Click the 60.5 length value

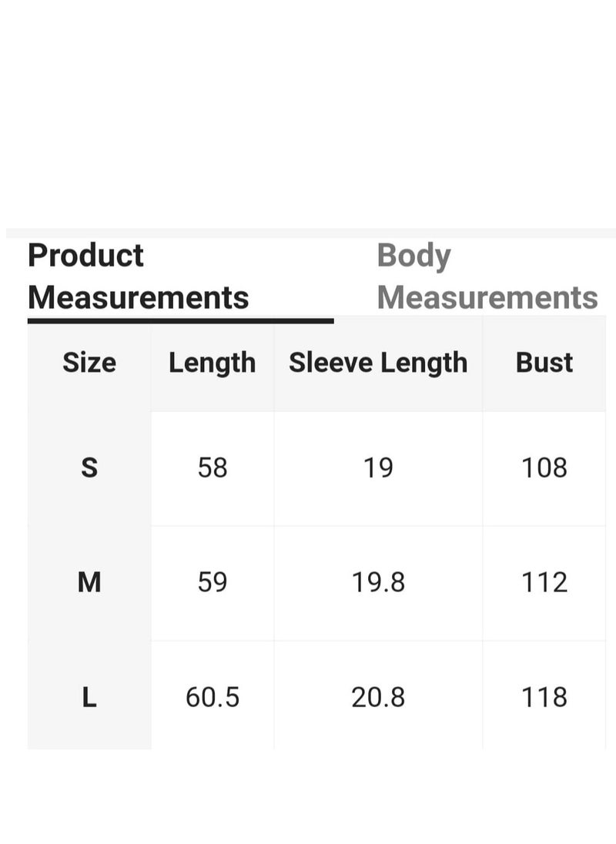tap(213, 697)
